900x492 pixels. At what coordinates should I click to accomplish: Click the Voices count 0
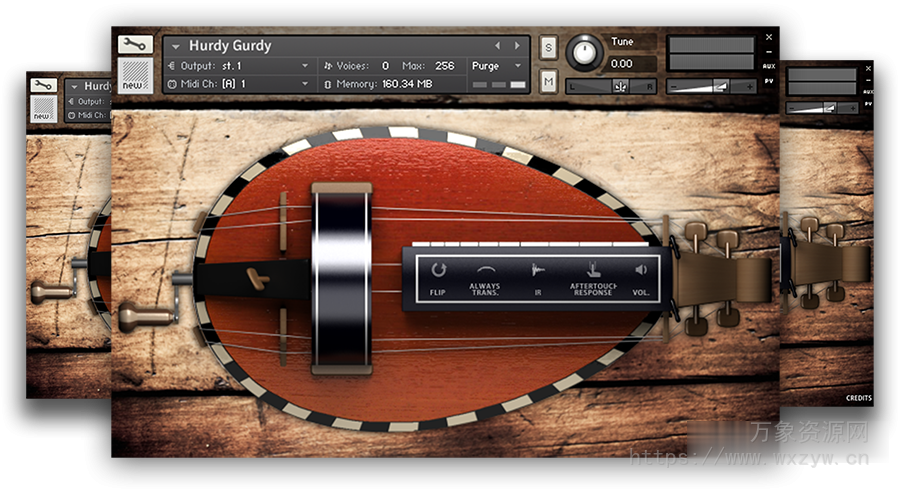(385, 66)
